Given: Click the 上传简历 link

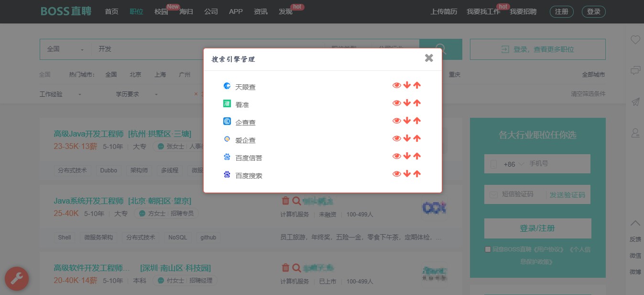Looking at the screenshot, I should [x=444, y=11].
